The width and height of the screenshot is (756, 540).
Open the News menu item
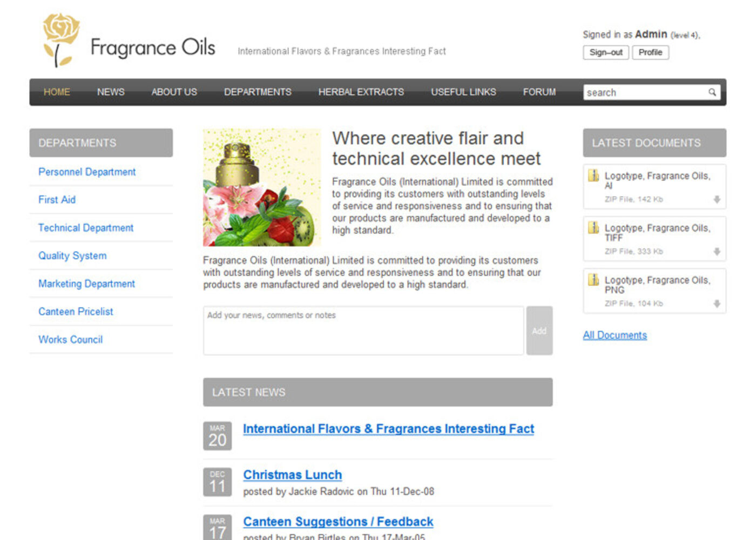pos(111,92)
